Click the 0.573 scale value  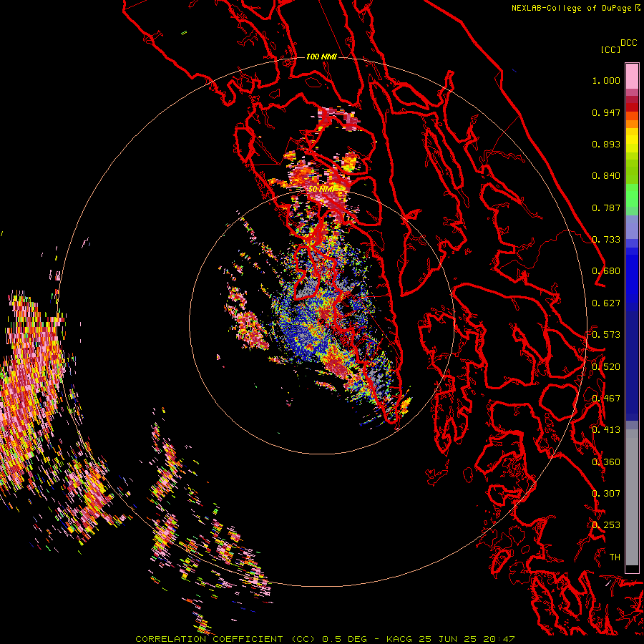(606, 335)
